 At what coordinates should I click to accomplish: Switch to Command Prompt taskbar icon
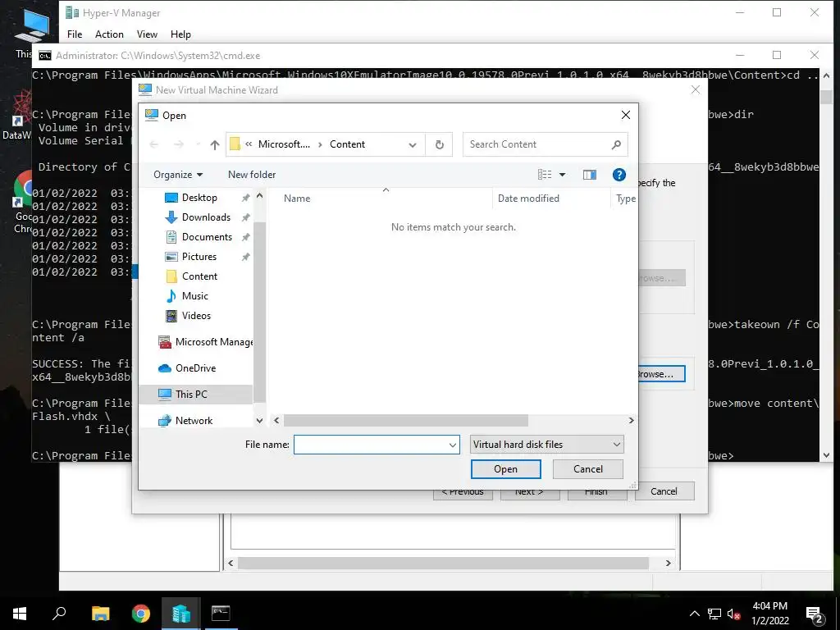point(220,614)
